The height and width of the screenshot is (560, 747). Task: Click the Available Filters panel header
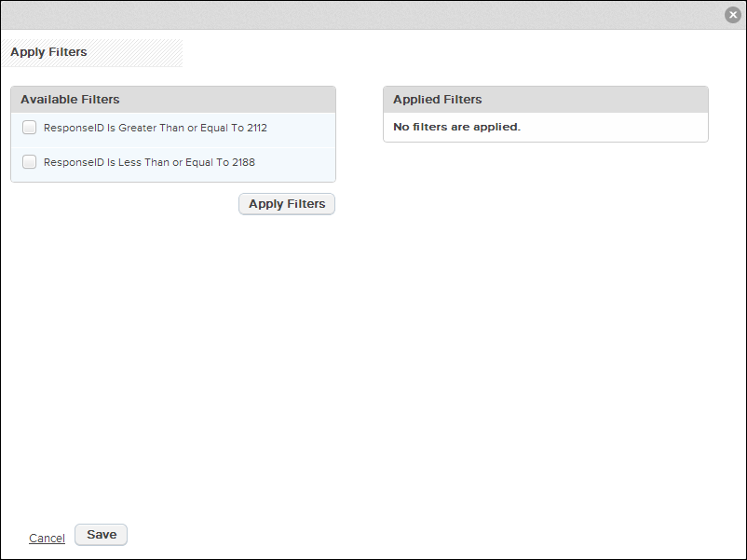tap(173, 100)
